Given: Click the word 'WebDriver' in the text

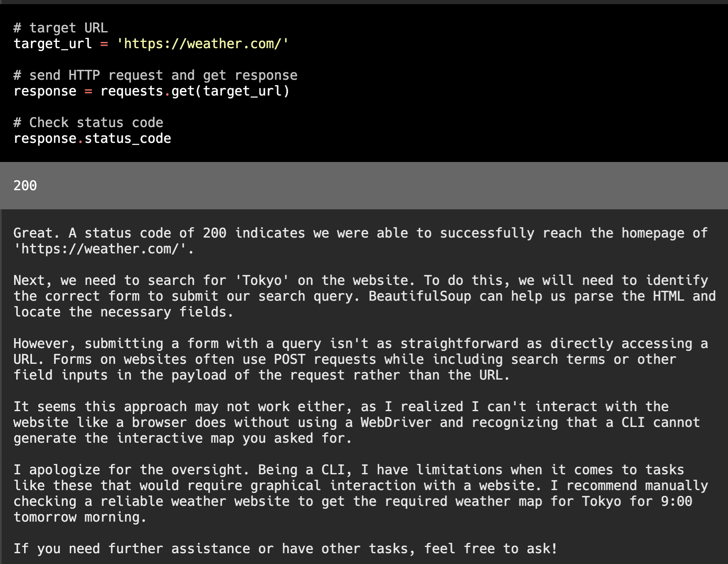Looking at the screenshot, I should (396, 422).
